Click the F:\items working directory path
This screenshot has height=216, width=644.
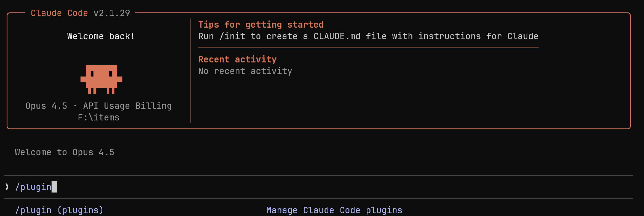tap(98, 117)
